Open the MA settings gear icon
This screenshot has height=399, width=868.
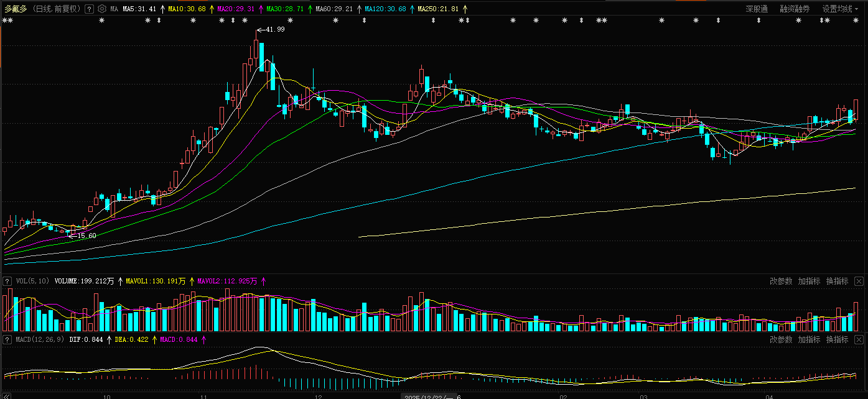(102, 9)
